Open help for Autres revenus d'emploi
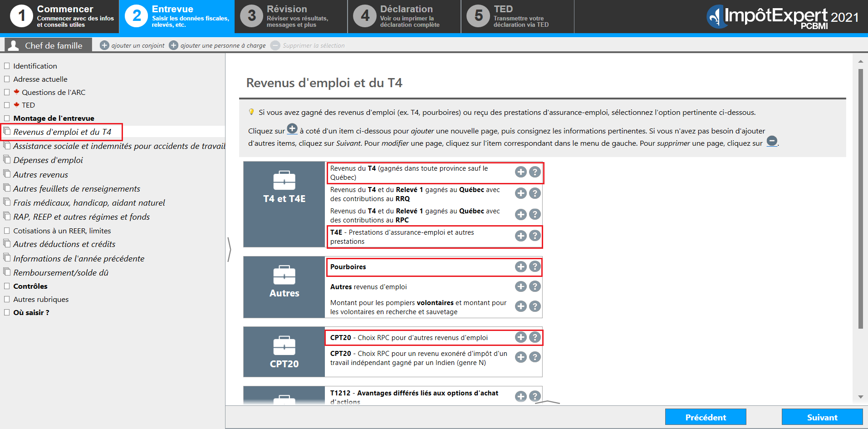 tap(535, 286)
